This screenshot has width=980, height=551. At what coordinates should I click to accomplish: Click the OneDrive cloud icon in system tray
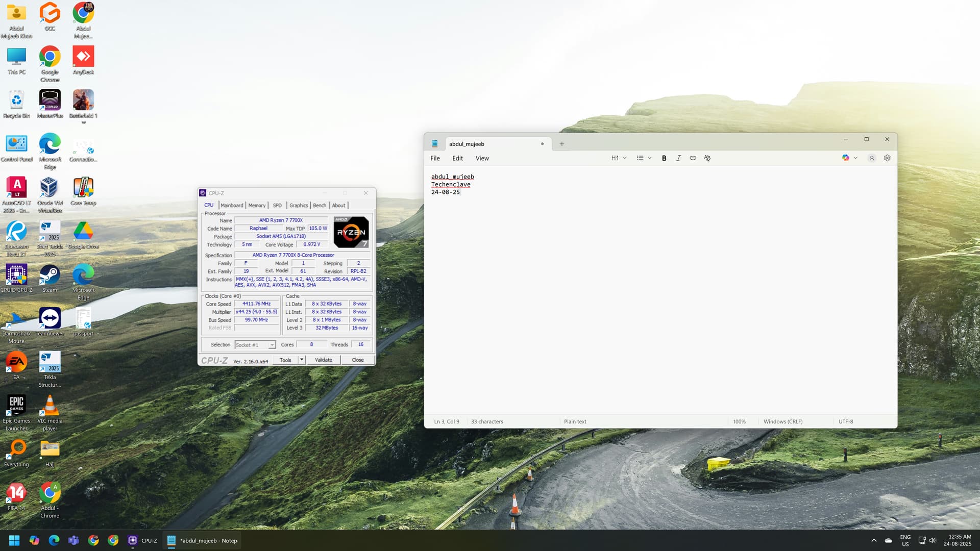tap(889, 540)
